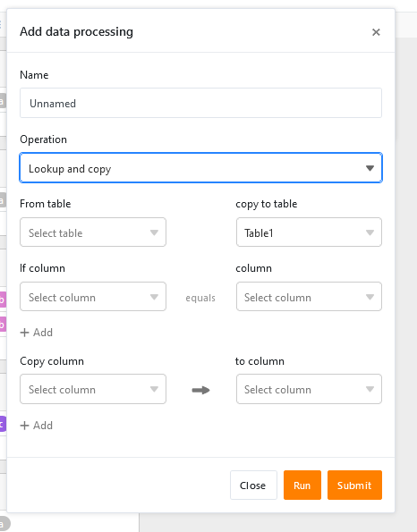
Task: Expand the If column Select column dropdown
Action: pyautogui.click(x=93, y=297)
